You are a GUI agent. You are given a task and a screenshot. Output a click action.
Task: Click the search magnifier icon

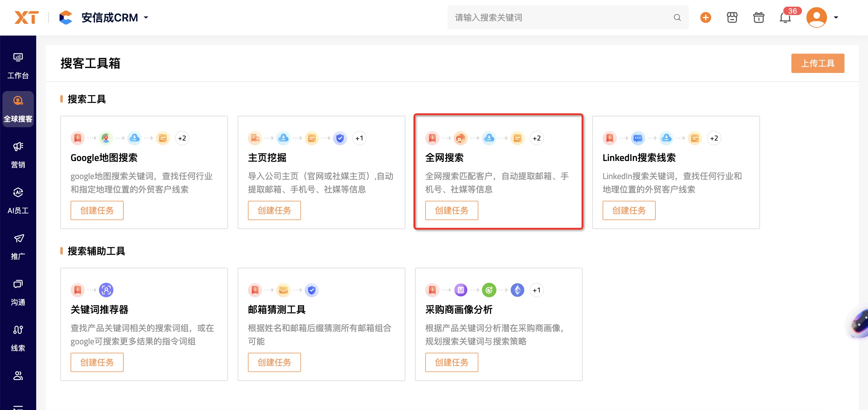(677, 17)
